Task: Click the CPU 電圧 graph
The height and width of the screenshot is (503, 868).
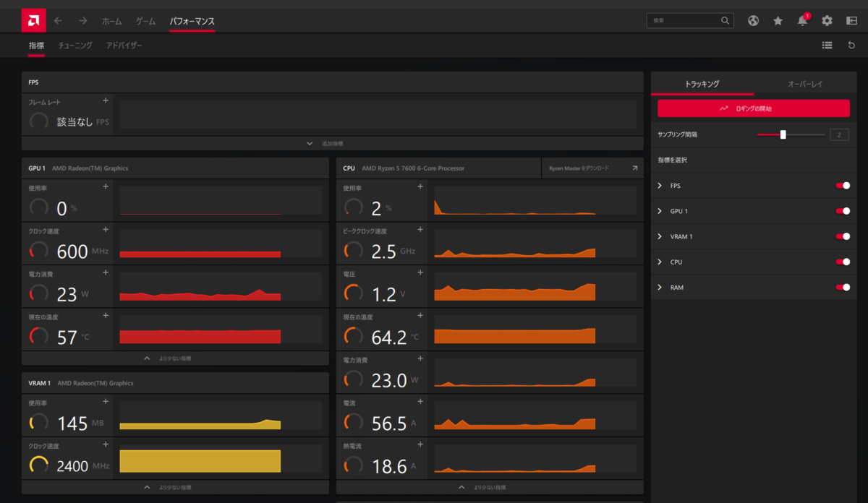Action: coord(535,286)
